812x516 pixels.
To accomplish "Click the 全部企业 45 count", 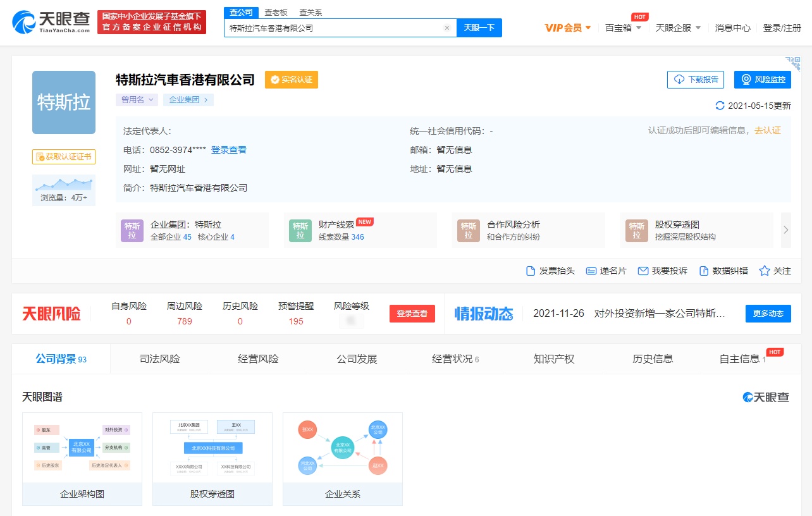I will (171, 237).
